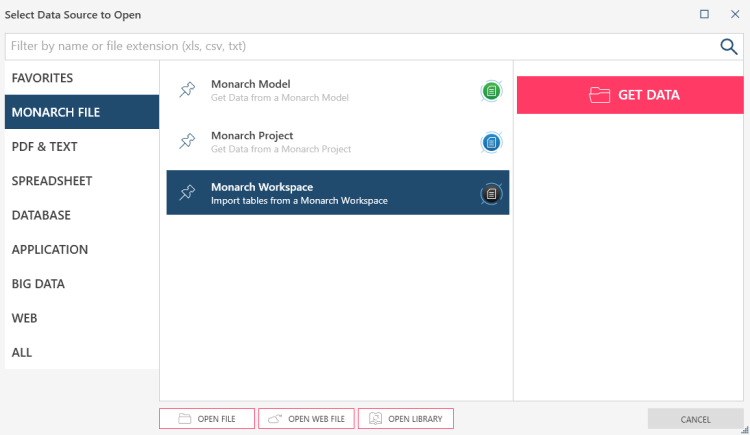Click the search magnifier icon
Screen dimensions: 750x435
click(729, 46)
